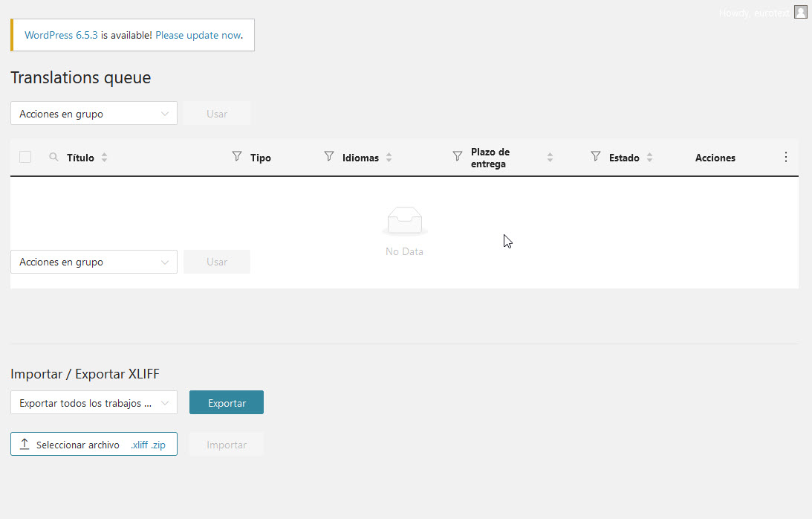Sort the table by Título column

pyautogui.click(x=104, y=158)
